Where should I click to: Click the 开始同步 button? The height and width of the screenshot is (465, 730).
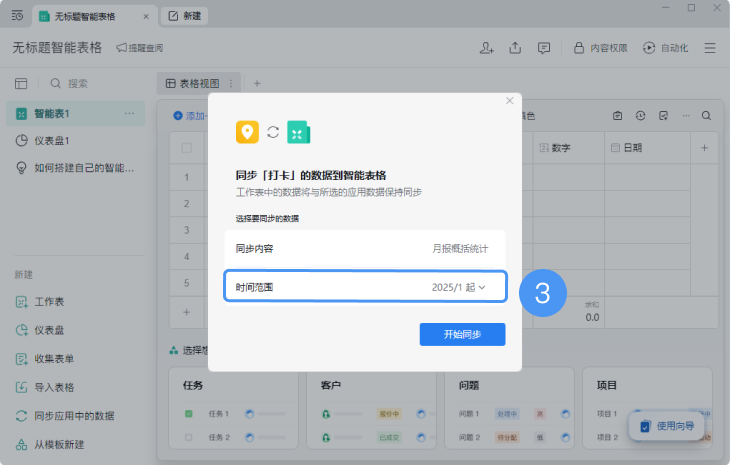462,334
